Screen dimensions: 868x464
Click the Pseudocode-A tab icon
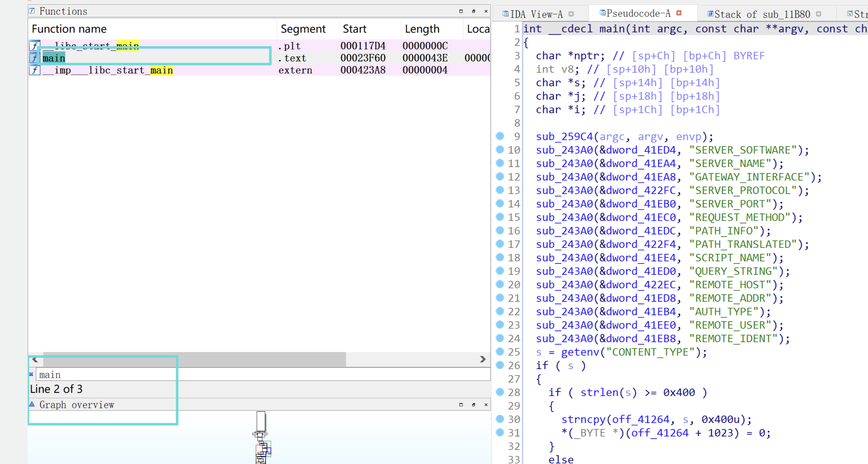point(603,13)
